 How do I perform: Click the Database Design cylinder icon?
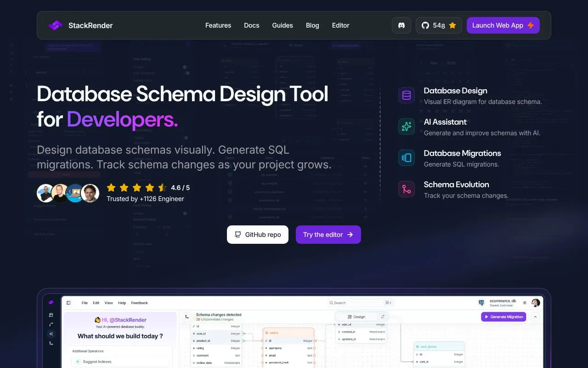(x=407, y=95)
